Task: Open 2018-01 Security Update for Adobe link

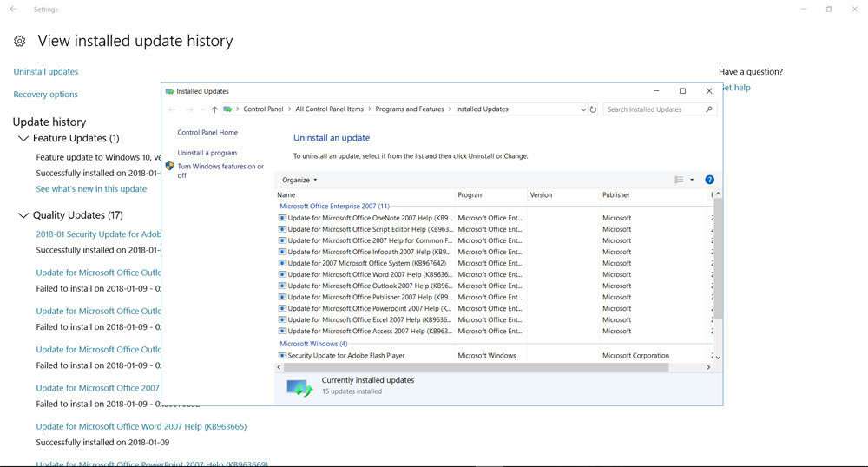Action: 99,234
